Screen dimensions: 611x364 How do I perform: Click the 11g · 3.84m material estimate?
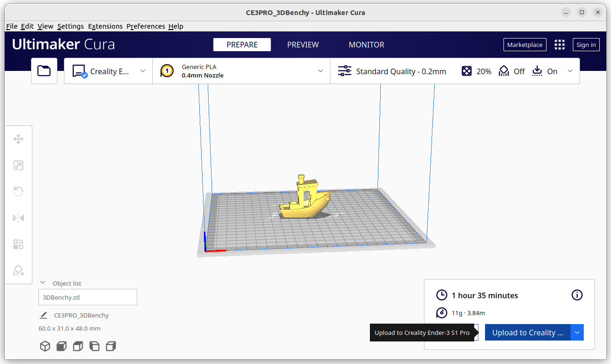pos(468,313)
